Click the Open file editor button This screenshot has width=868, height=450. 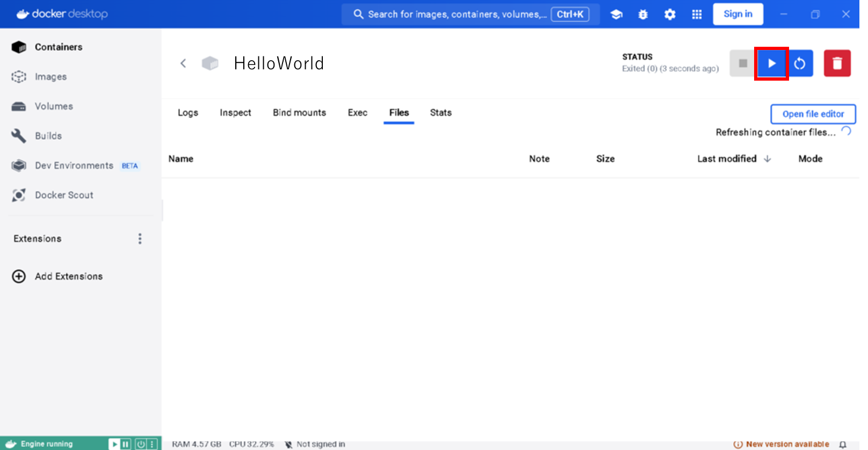[813, 114]
